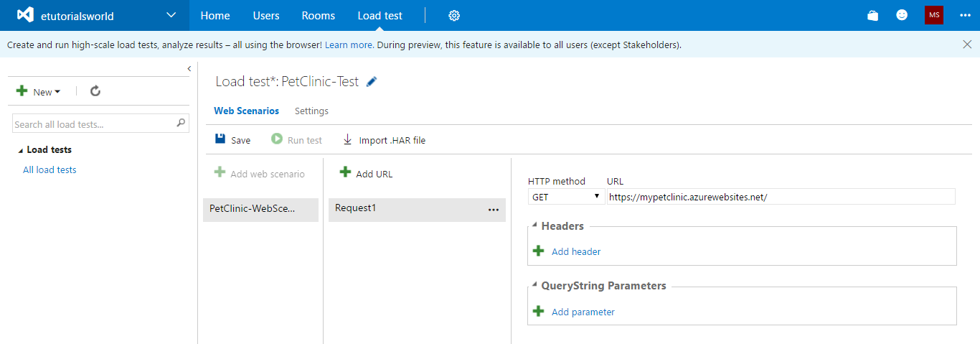Collapse the Headers section
Image resolution: width=980 pixels, height=344 pixels.
(535, 225)
